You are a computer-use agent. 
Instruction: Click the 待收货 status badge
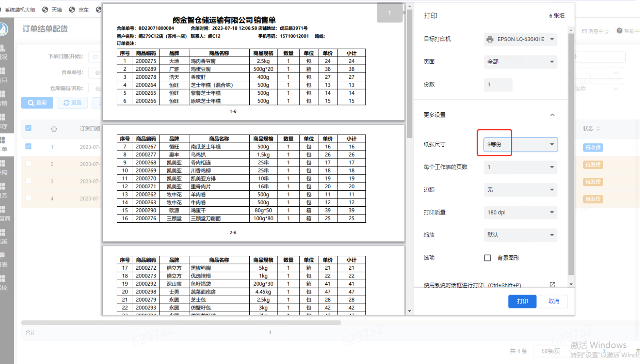[x=593, y=147]
